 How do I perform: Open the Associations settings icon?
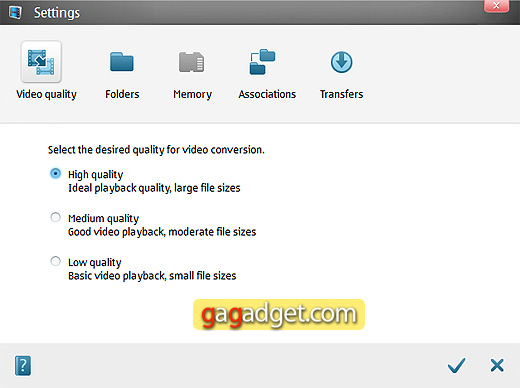click(x=262, y=62)
